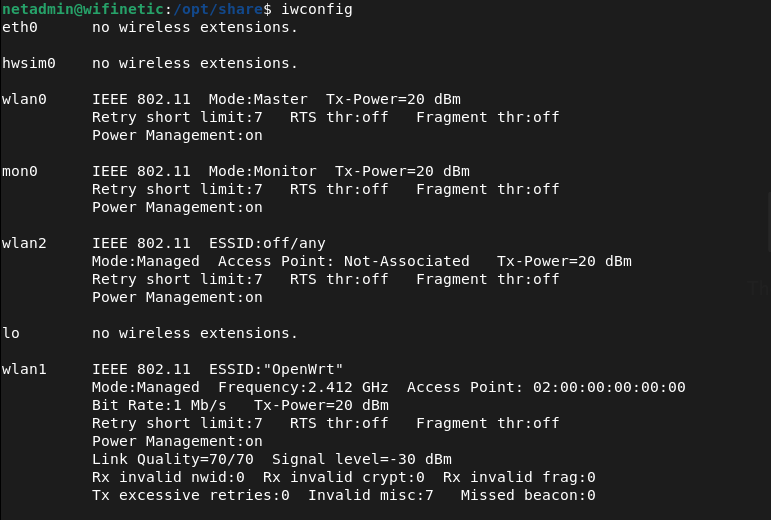
Task: Click the wlan2 interface name
Action: [24, 243]
